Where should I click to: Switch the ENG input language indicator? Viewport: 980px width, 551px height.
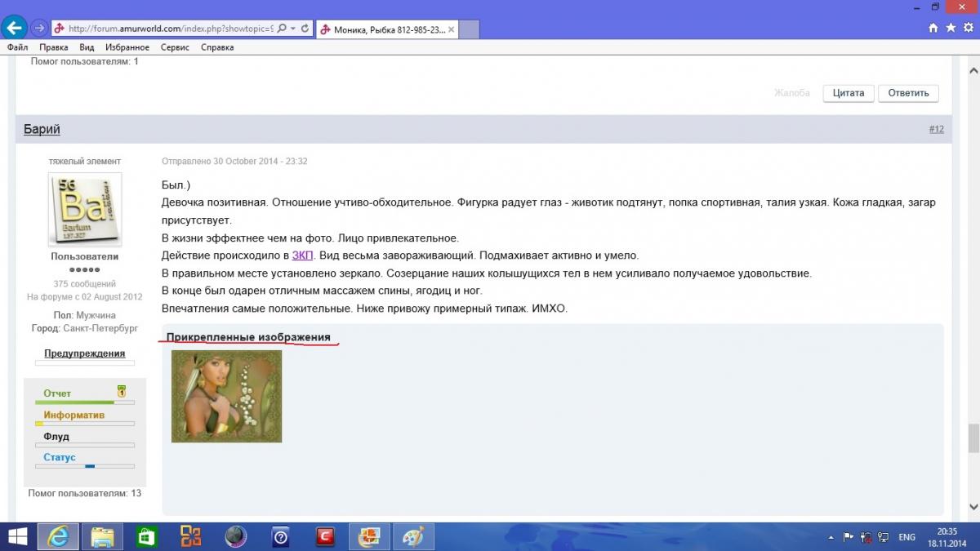click(906, 537)
